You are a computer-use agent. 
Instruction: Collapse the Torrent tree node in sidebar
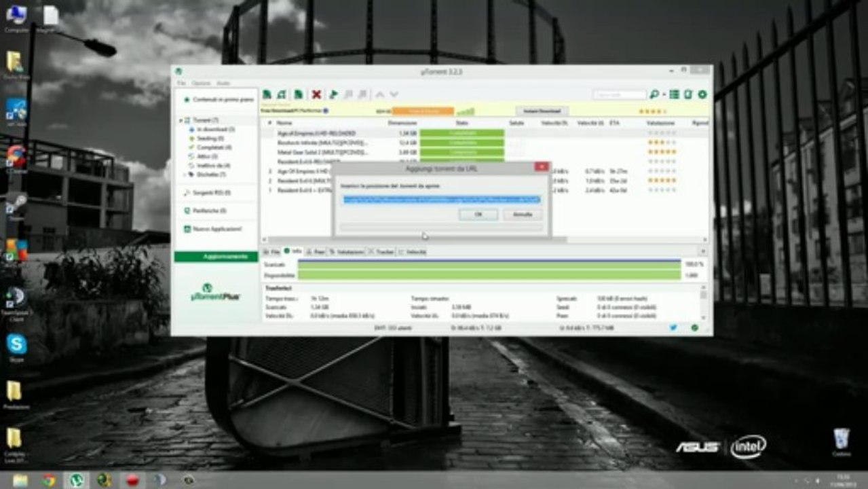(x=183, y=120)
